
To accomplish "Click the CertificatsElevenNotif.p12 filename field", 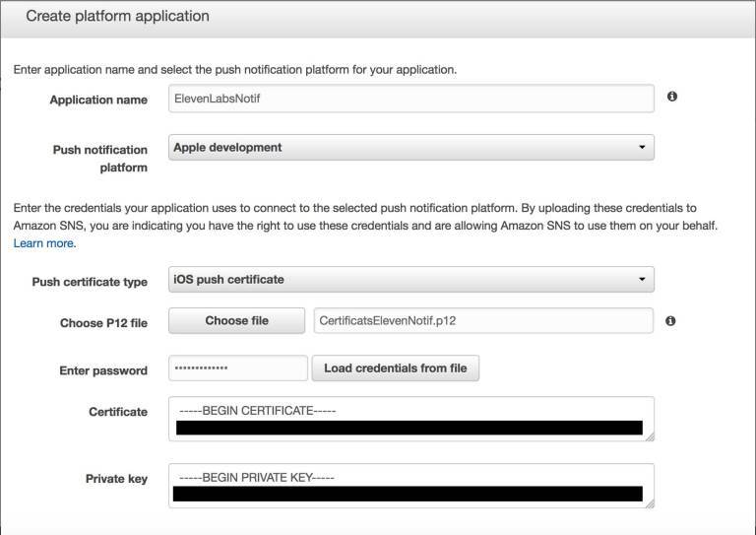I will pos(482,321).
